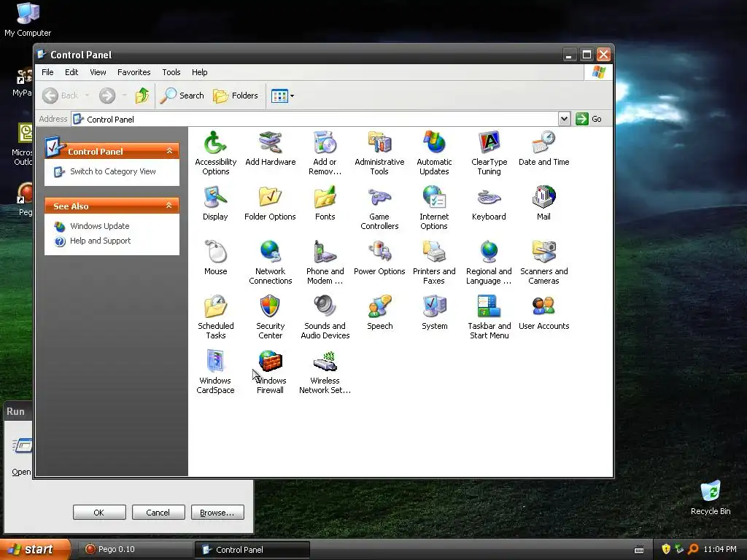
Task: Open Internet Options icon
Action: 434,197
